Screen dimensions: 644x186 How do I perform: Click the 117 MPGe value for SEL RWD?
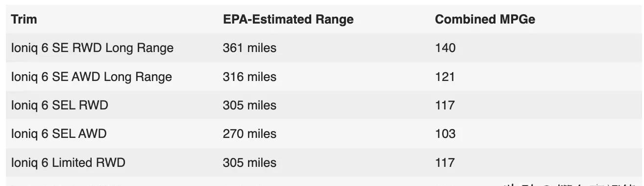(445, 106)
